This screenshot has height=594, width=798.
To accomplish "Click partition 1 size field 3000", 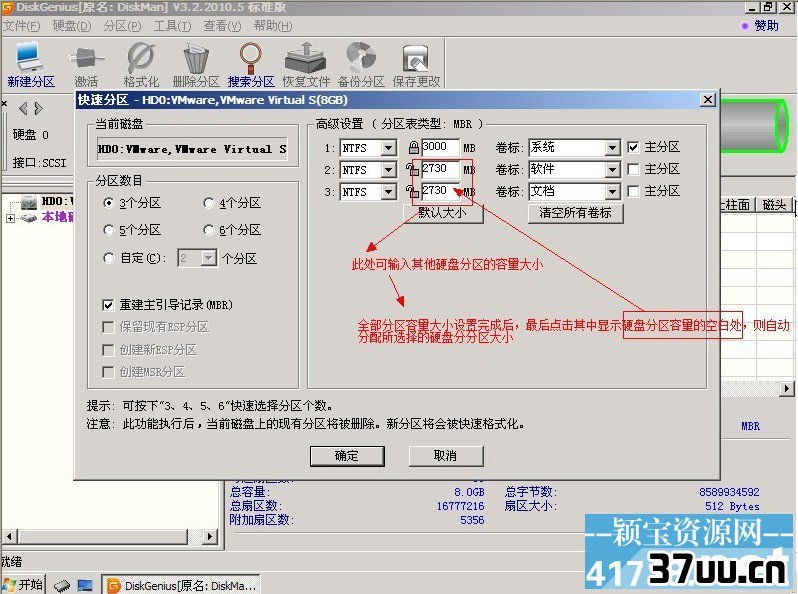I will 440,147.
